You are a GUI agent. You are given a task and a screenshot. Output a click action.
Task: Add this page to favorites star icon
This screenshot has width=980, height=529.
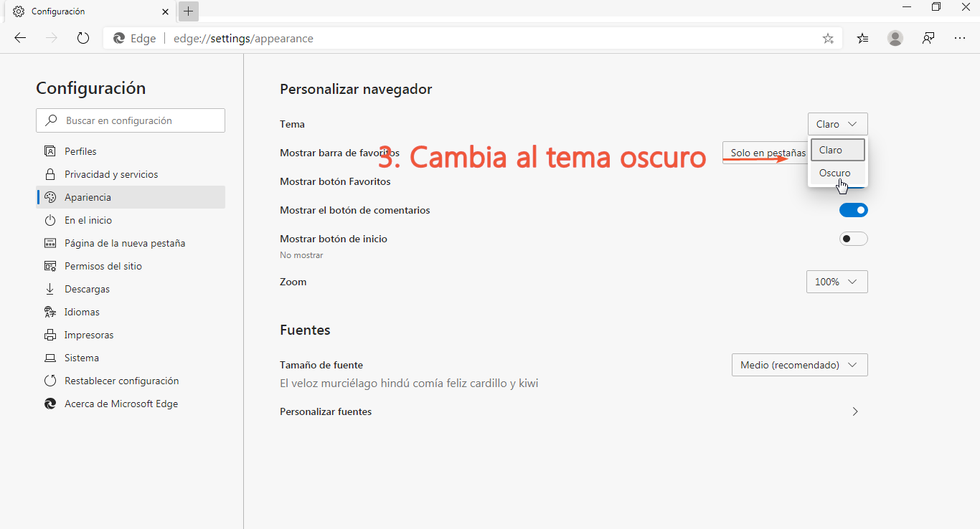point(828,39)
